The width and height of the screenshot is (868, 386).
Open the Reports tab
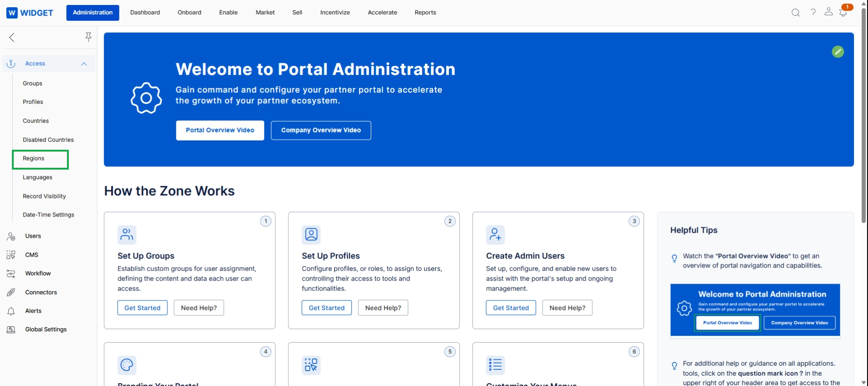pos(425,13)
